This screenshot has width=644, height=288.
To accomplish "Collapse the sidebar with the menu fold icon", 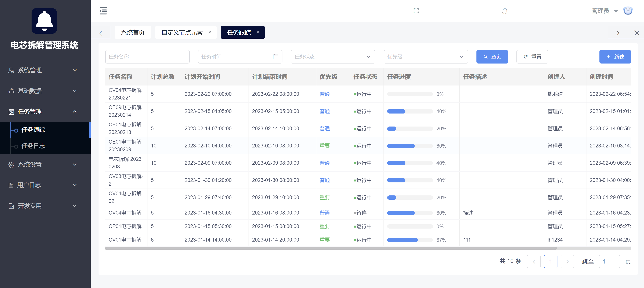I will pos(103,11).
